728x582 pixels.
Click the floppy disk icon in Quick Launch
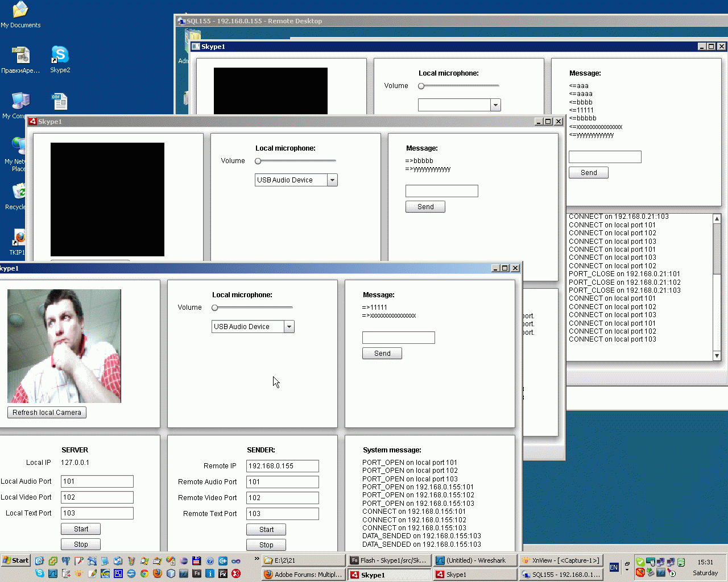pyautogui.click(x=196, y=561)
